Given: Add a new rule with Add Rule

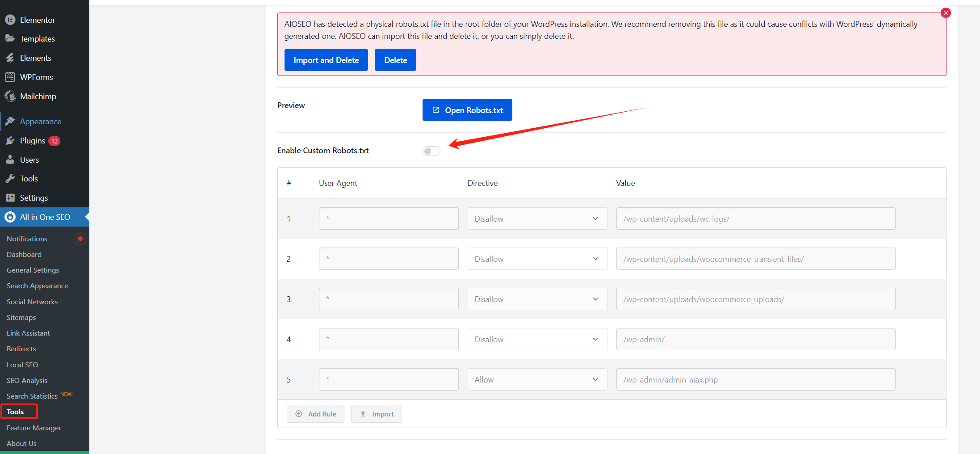Looking at the screenshot, I should 315,413.
